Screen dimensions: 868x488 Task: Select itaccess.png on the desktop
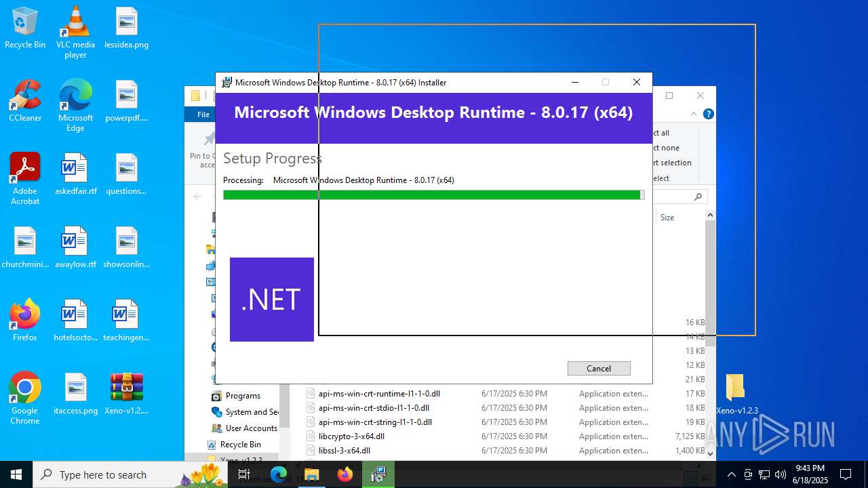tap(75, 394)
